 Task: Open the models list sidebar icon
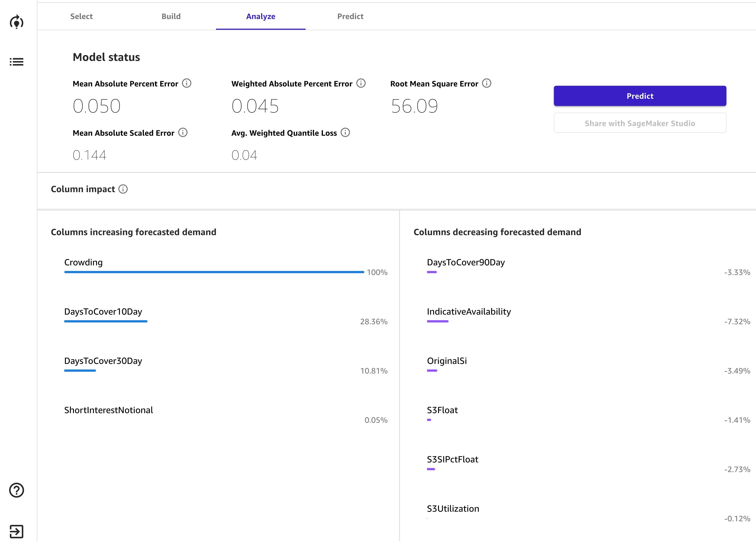point(16,62)
